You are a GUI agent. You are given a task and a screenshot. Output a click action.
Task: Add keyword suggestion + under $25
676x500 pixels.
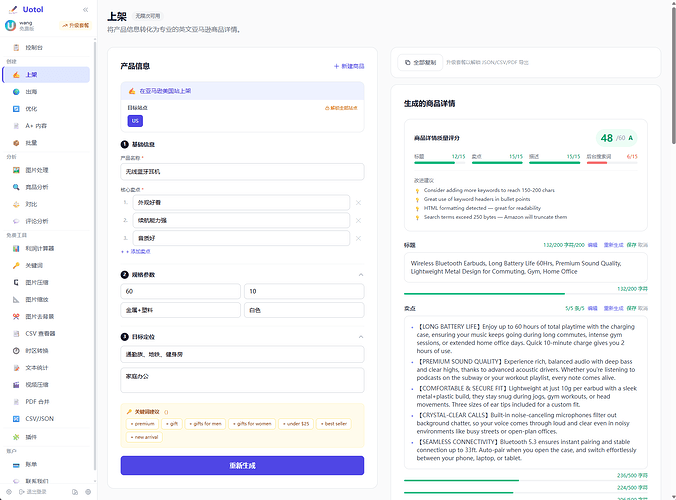296,424
